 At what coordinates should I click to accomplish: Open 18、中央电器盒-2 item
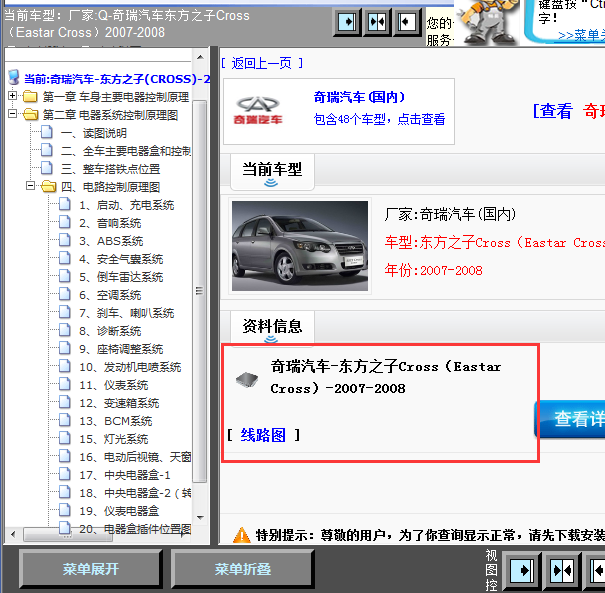point(135,493)
